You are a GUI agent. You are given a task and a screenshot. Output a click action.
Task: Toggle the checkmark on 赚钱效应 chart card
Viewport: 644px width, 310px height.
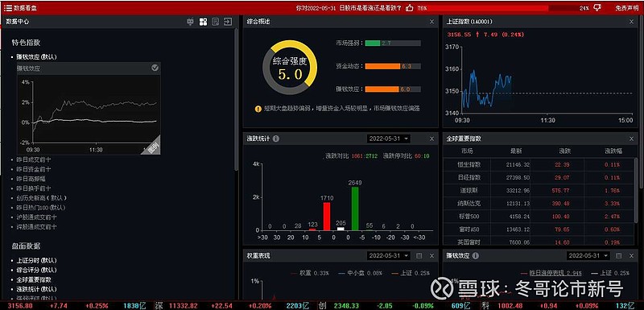click(x=155, y=68)
